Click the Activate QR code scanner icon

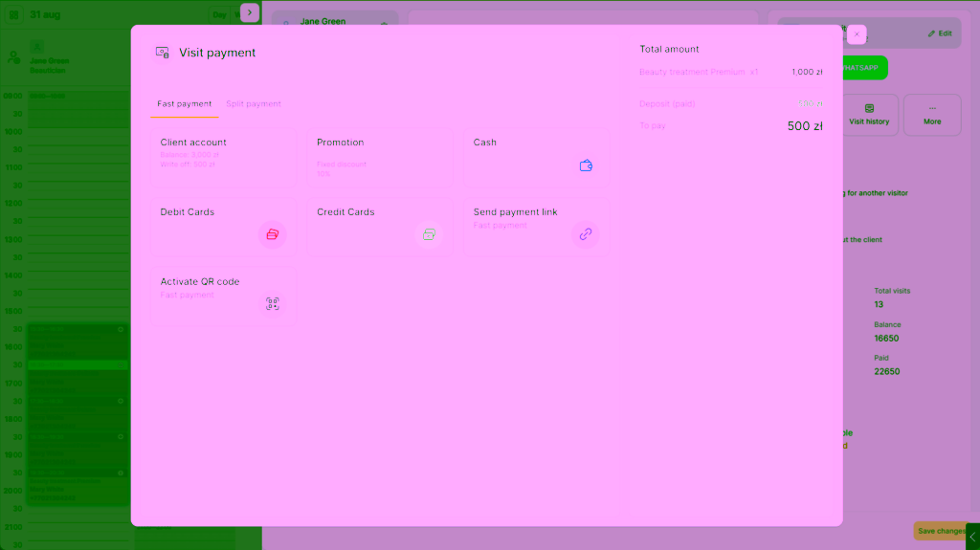click(x=273, y=304)
